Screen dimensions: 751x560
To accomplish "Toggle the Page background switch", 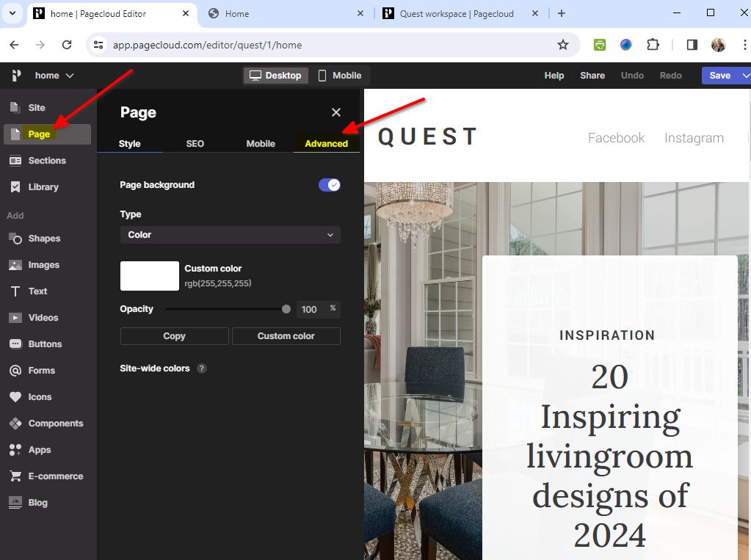I will point(330,185).
